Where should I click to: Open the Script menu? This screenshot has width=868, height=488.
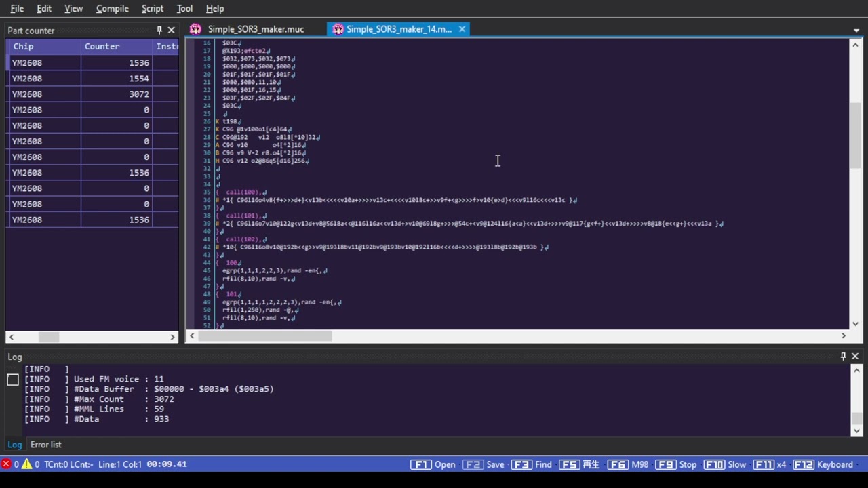pyautogui.click(x=152, y=8)
